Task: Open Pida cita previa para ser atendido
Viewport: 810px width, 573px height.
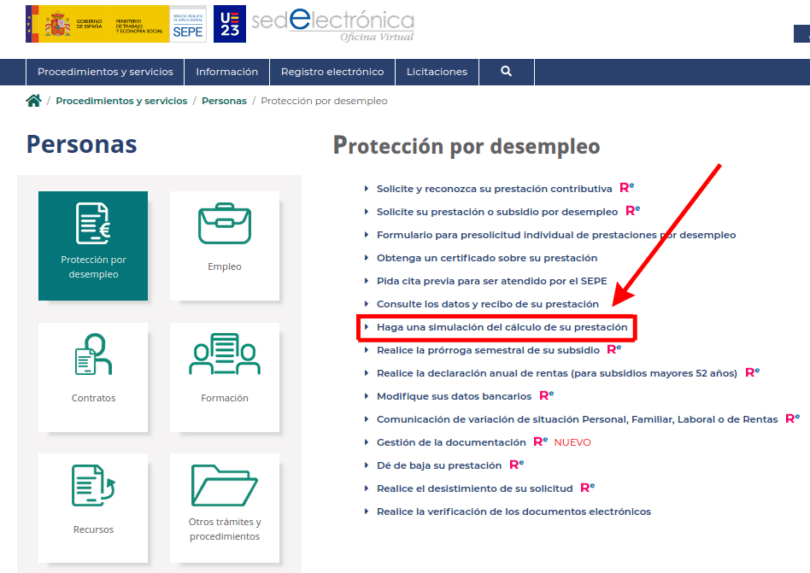Action: coord(492,281)
